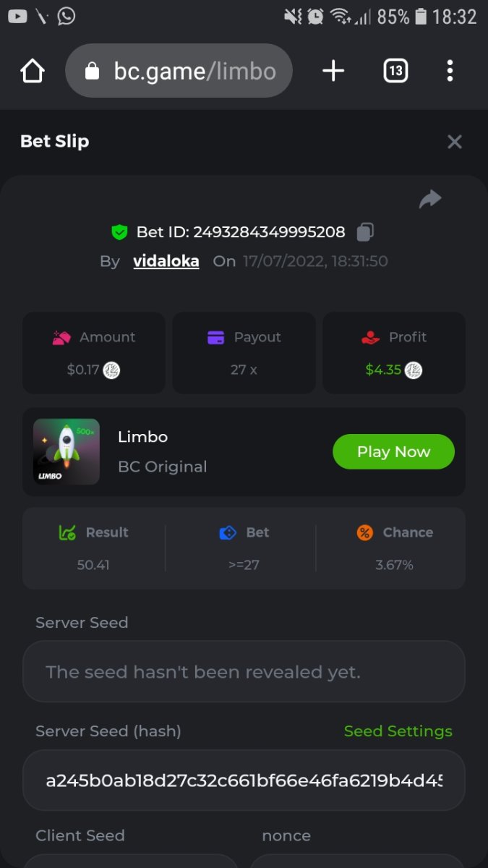This screenshot has height=868, width=488.
Task: Copy the Bet ID to clipboard
Action: click(365, 232)
